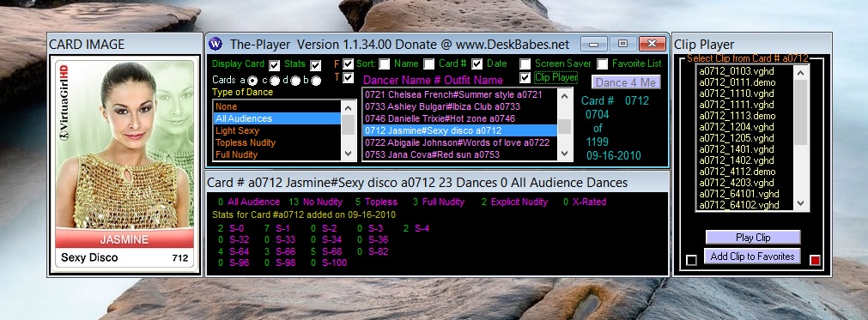
Task: Toggle the T checkbox
Action: 348,78
